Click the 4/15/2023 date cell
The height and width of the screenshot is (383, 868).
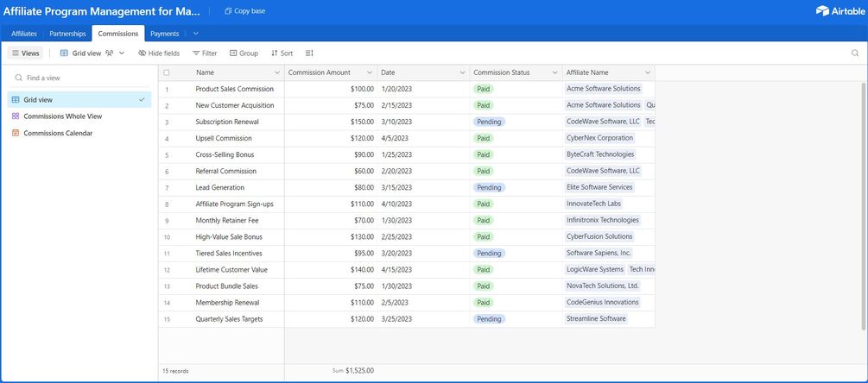click(423, 270)
